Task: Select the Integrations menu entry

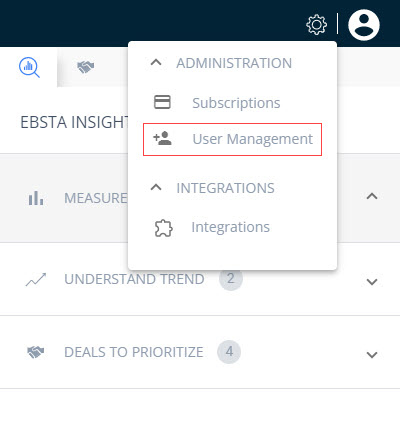Action: click(230, 227)
